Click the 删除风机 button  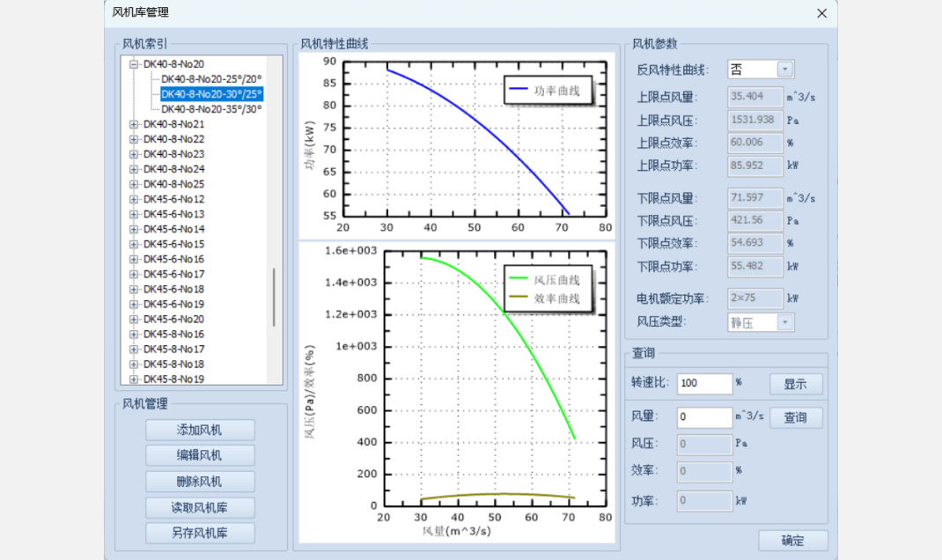tap(200, 482)
